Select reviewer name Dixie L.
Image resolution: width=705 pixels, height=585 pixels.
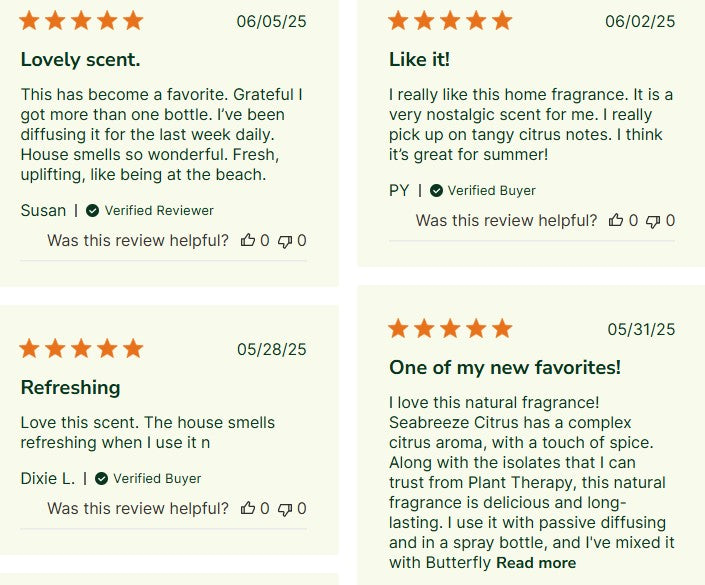(48, 478)
